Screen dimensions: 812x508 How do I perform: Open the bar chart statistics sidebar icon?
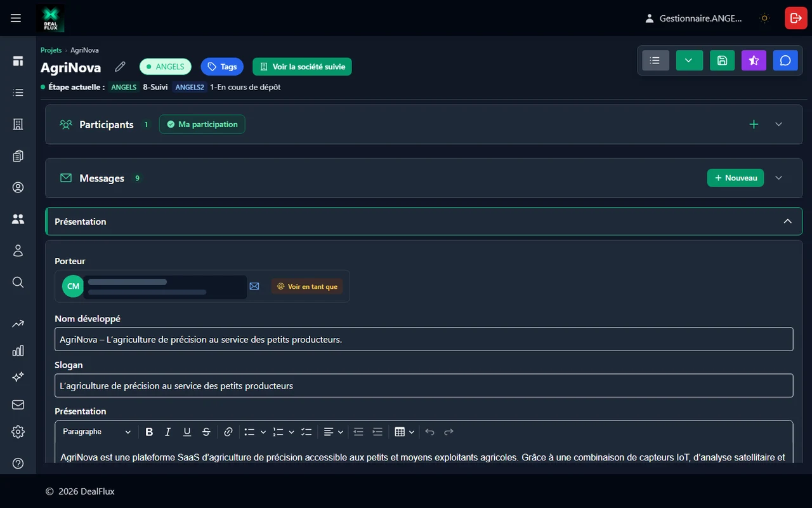pyautogui.click(x=18, y=351)
